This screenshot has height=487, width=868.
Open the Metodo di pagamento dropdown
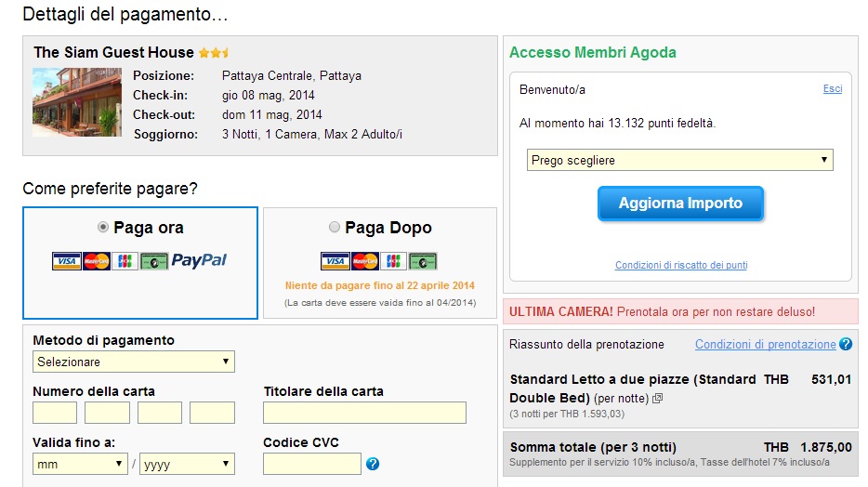pos(134,362)
